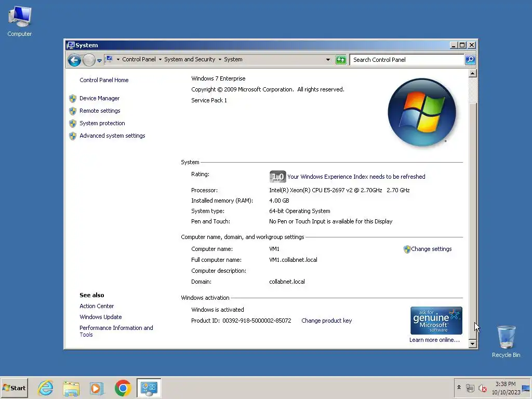Open Action Center link
The image size is (532, 399).
coord(97,306)
